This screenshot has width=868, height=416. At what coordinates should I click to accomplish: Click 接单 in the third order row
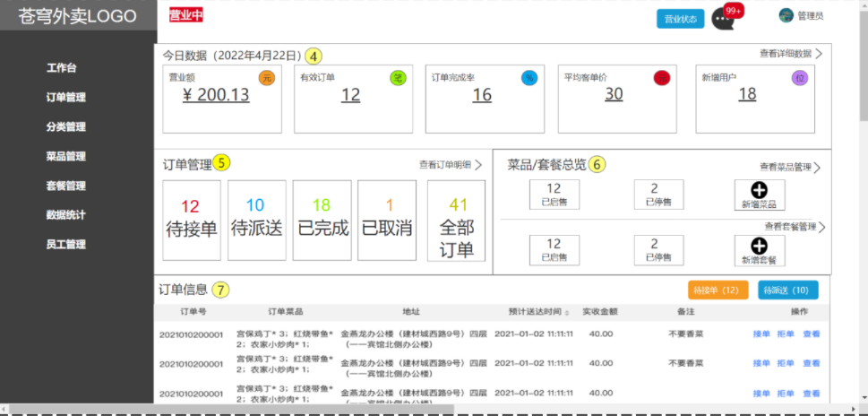click(761, 394)
